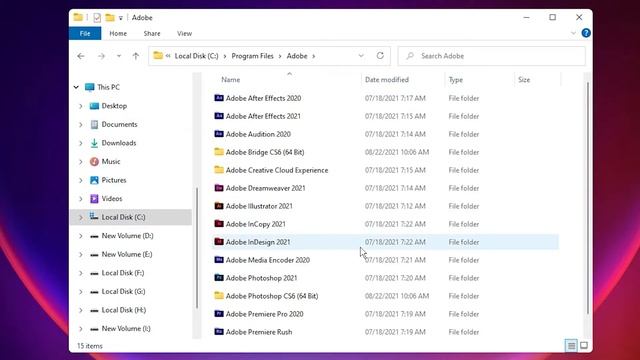Viewport: 640px width, 360px height.
Task: Switch to large icons view layout
Action: 584,346
